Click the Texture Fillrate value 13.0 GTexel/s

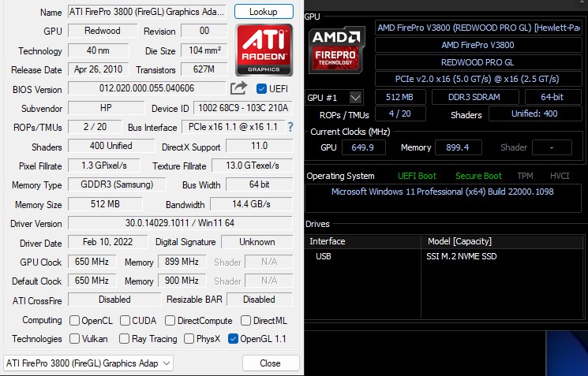pos(252,166)
